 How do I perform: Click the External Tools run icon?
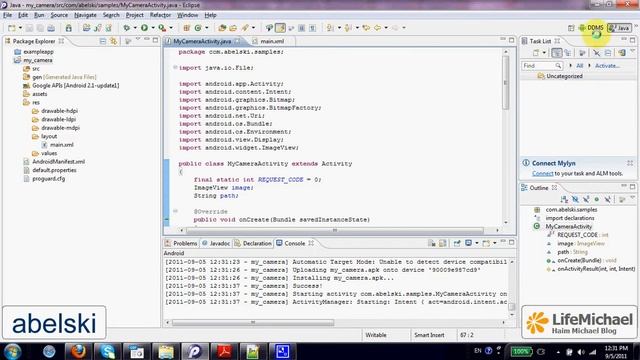click(x=162, y=28)
